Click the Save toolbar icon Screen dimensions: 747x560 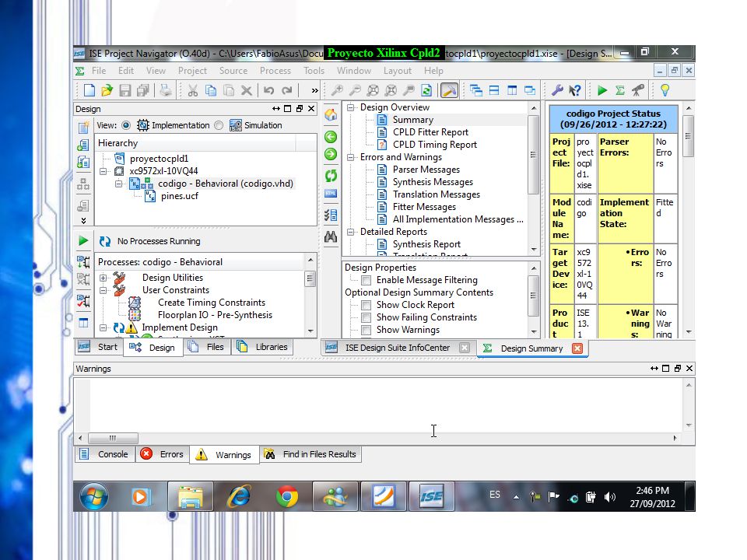[124, 90]
